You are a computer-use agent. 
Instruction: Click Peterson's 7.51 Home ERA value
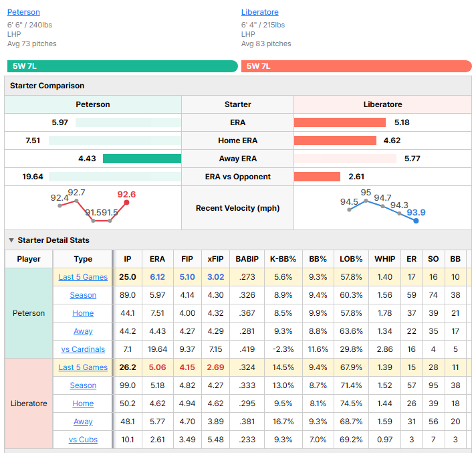tap(33, 141)
